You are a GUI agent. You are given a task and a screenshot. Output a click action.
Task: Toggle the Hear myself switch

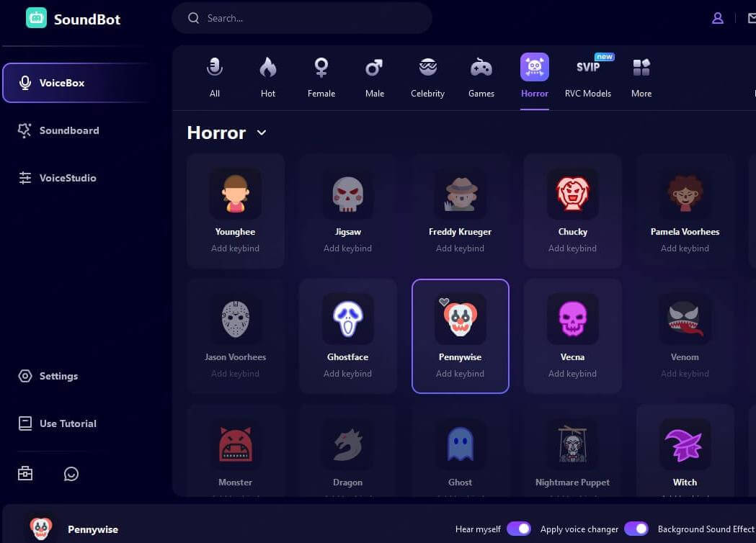point(518,529)
